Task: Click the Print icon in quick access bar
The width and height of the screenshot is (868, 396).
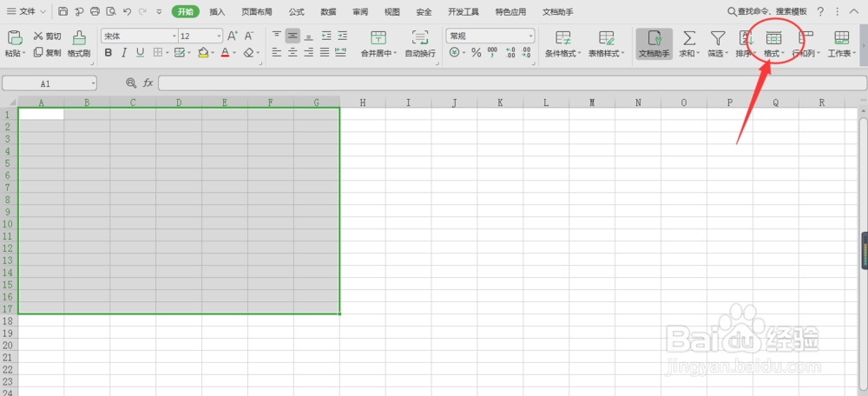Action: tap(95, 11)
